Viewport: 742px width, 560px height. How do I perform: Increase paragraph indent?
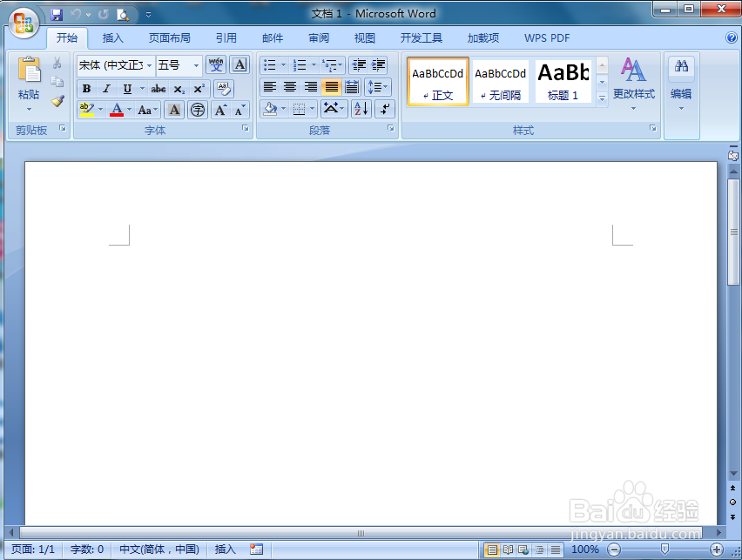378,64
